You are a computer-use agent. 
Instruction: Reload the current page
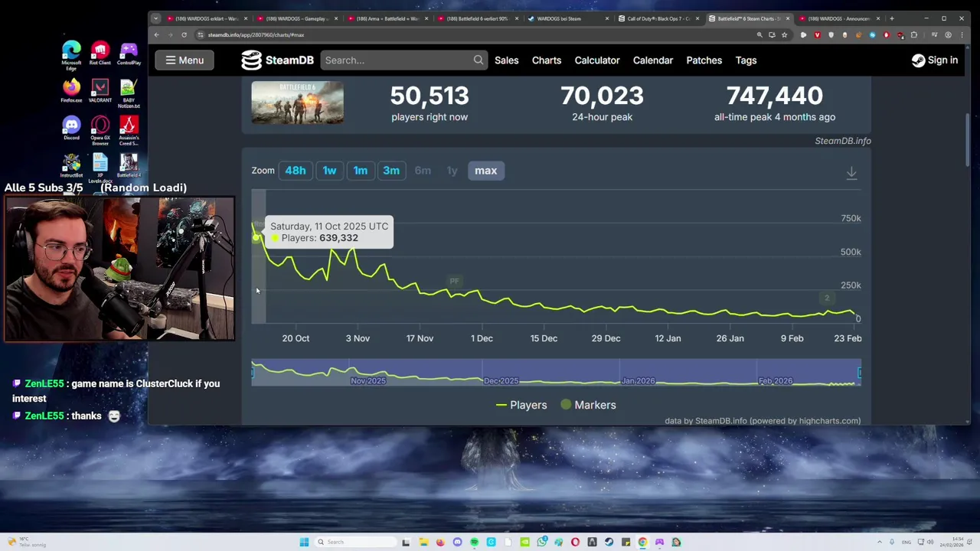coord(184,35)
